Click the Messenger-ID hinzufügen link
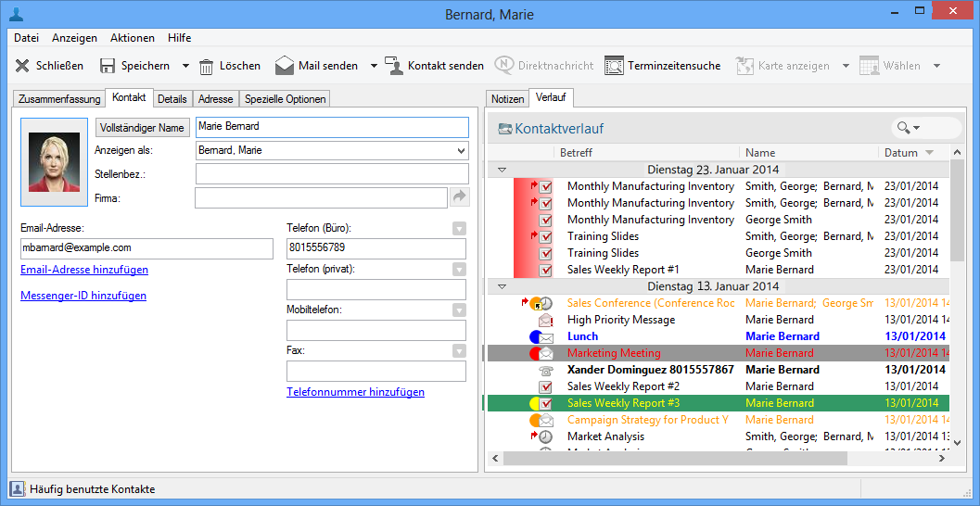The width and height of the screenshot is (980, 506). [83, 296]
